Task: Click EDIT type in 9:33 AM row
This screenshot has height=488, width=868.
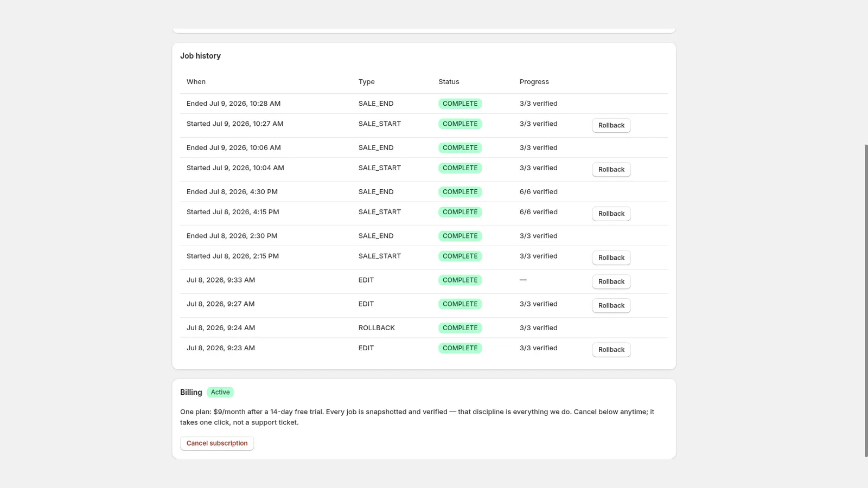Action: (x=366, y=280)
